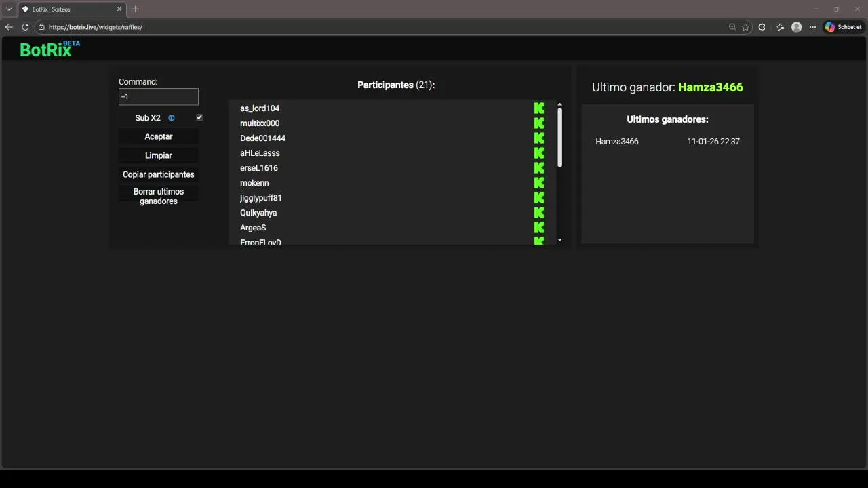Click the green Hamza3466 last winner name

(x=711, y=87)
